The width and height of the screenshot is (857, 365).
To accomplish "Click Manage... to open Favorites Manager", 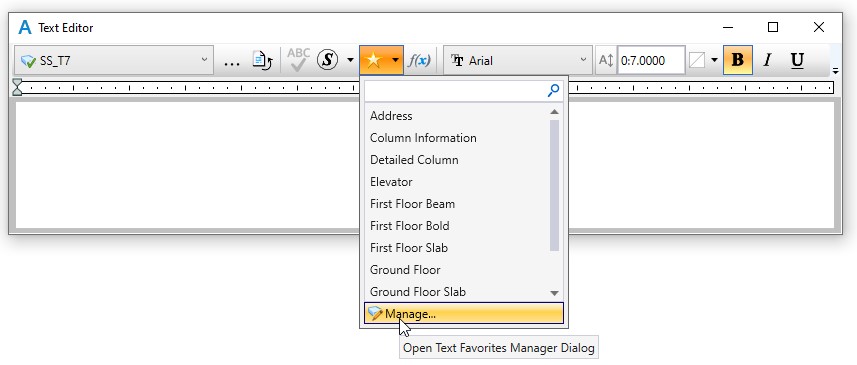I will pos(463,314).
